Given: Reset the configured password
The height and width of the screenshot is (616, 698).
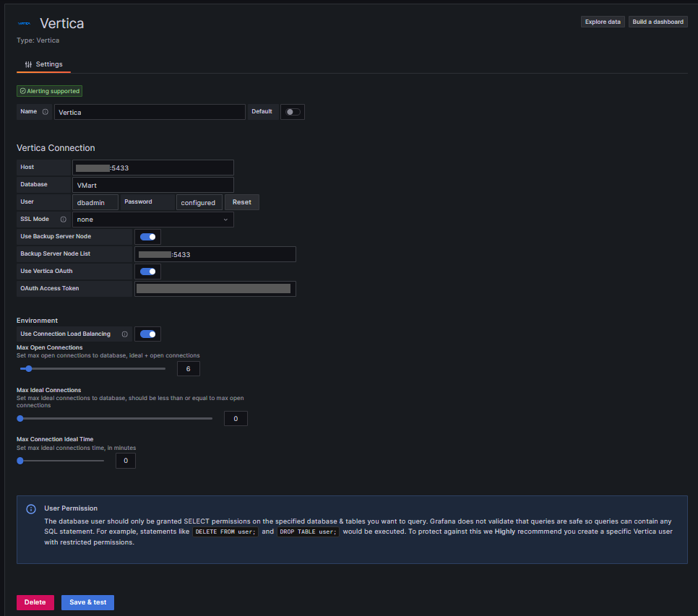Looking at the screenshot, I should click(242, 202).
